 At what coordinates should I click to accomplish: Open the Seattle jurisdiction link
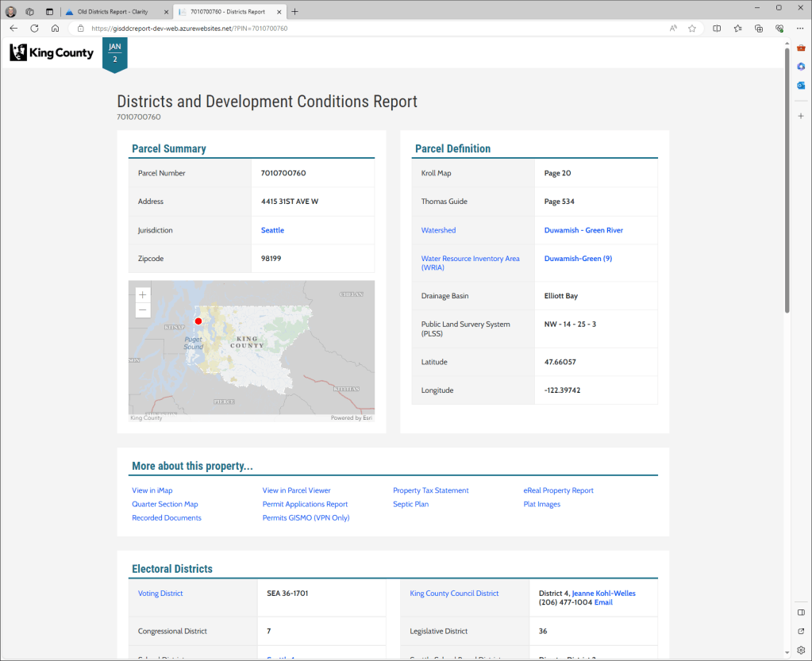272,230
